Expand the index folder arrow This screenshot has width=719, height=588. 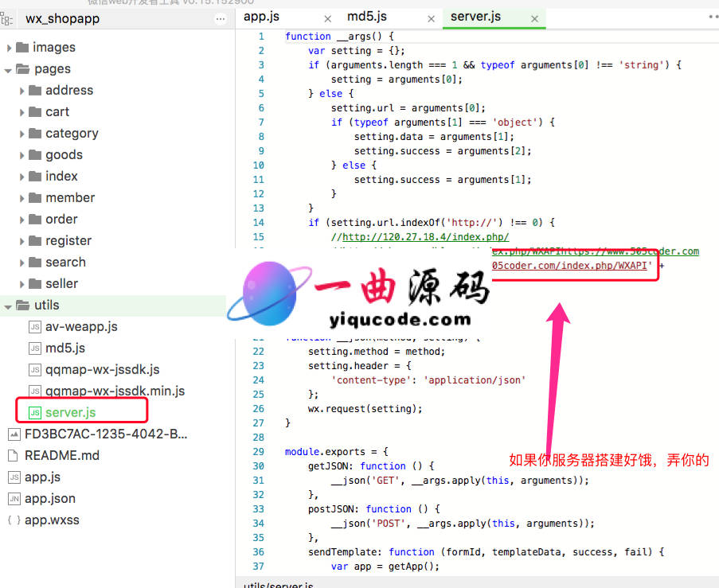[x=21, y=177]
